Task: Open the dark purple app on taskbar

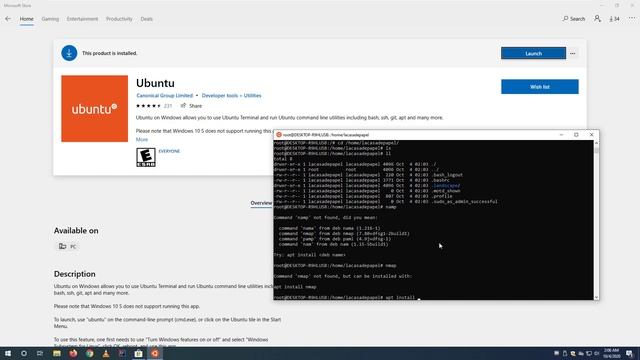Action: coord(122,353)
